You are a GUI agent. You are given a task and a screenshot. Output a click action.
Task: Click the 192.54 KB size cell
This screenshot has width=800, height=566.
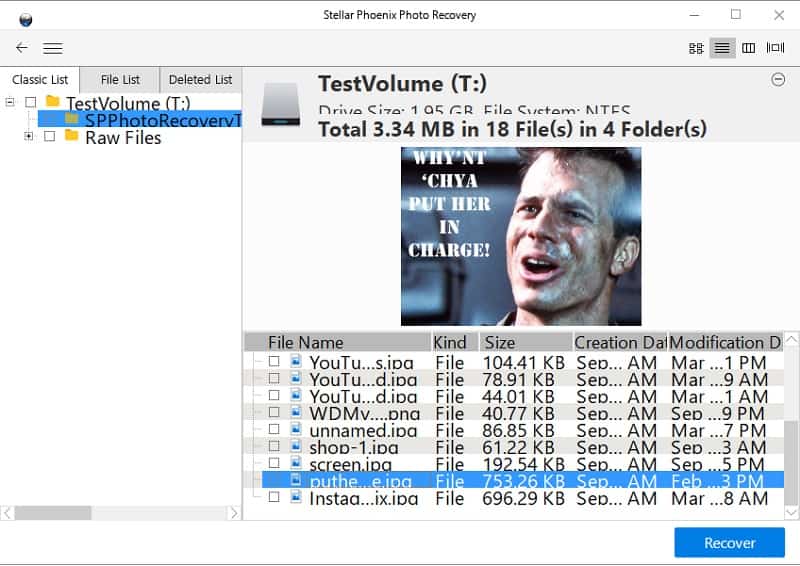point(523,464)
